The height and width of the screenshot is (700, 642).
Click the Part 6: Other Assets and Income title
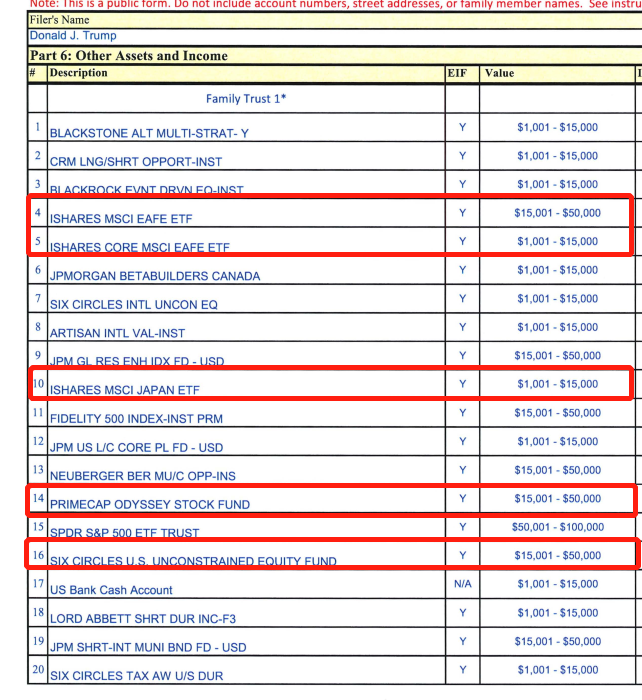click(129, 56)
